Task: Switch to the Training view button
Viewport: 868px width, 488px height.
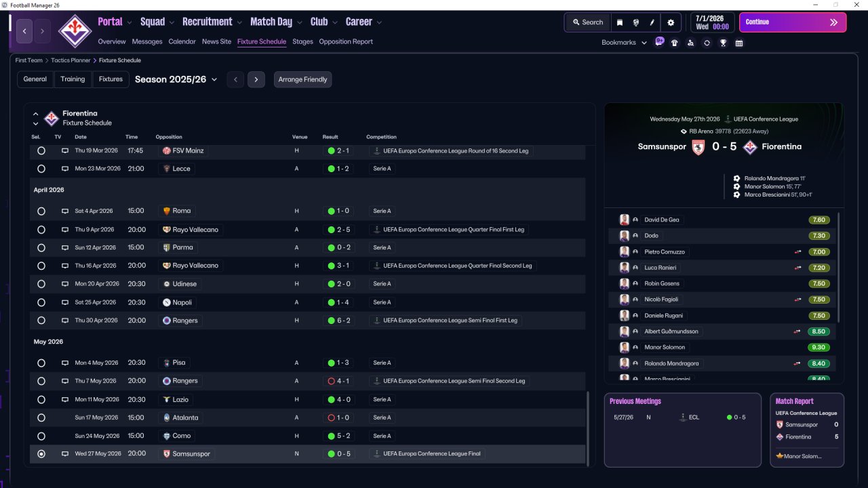Action: (73, 79)
